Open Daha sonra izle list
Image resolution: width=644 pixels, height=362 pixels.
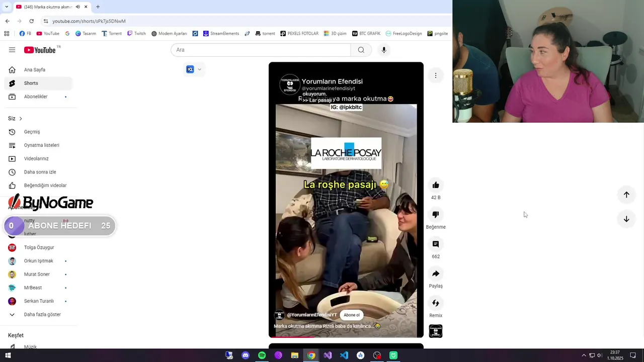[38, 172]
